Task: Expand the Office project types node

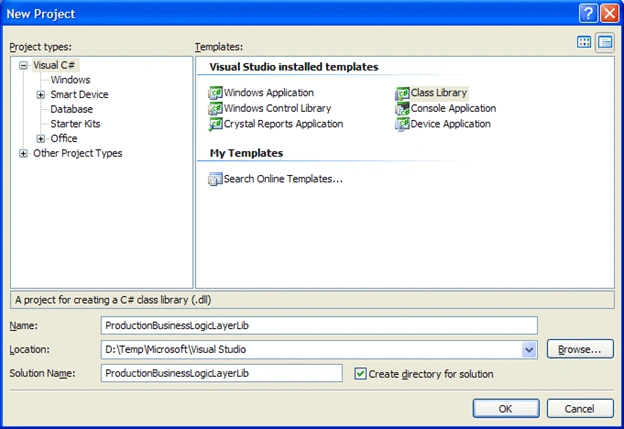Action: pos(41,138)
